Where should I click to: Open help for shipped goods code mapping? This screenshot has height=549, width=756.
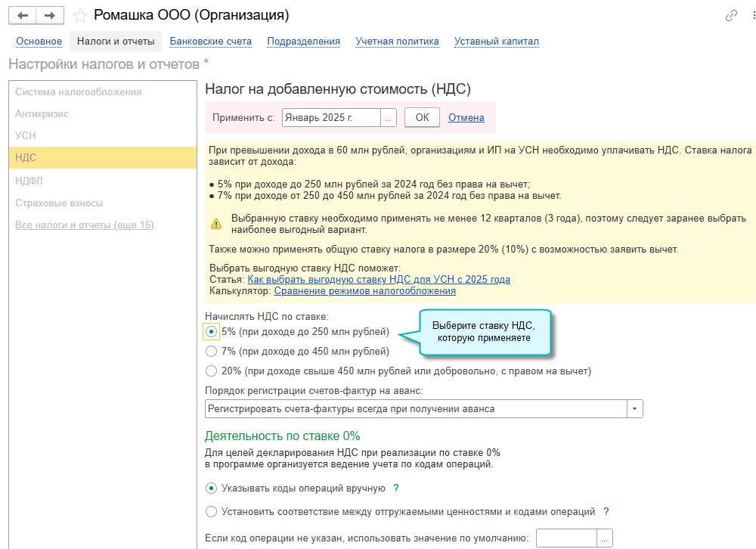606,512
